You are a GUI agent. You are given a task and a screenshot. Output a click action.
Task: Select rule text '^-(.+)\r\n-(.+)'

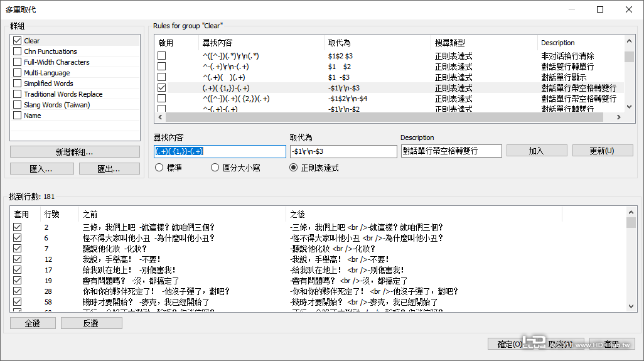click(x=226, y=67)
